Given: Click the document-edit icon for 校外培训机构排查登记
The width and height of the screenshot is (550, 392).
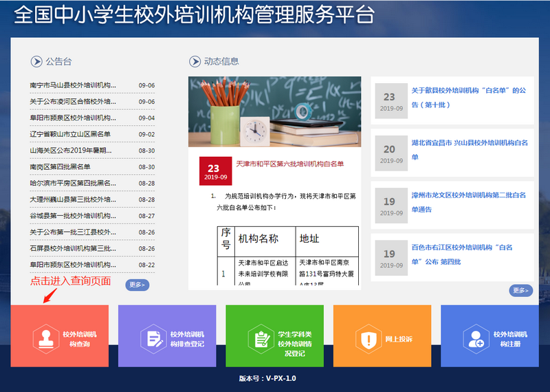Looking at the screenshot, I should pos(153,339).
